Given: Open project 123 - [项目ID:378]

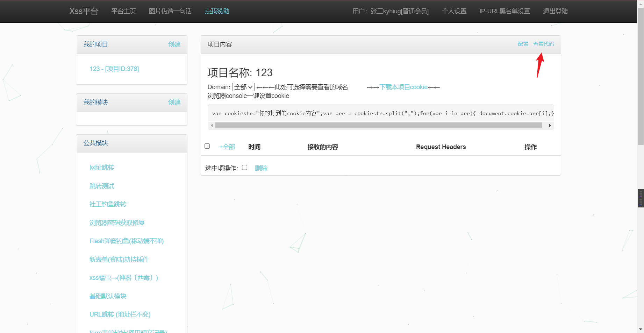Looking at the screenshot, I should tap(115, 69).
